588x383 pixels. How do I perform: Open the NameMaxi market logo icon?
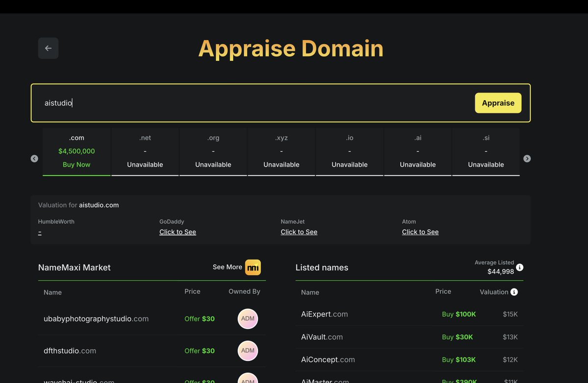pos(253,267)
